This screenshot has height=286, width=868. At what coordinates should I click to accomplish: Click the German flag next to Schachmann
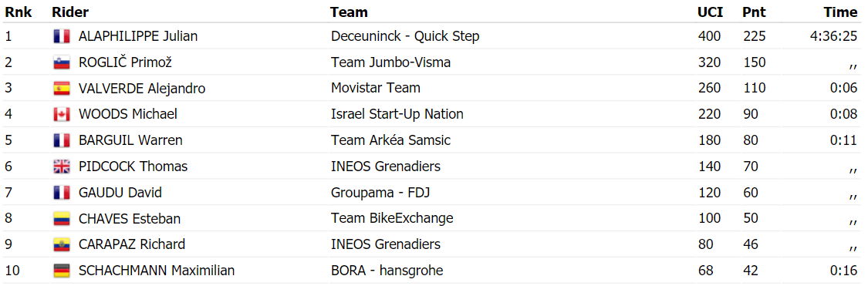pos(62,271)
